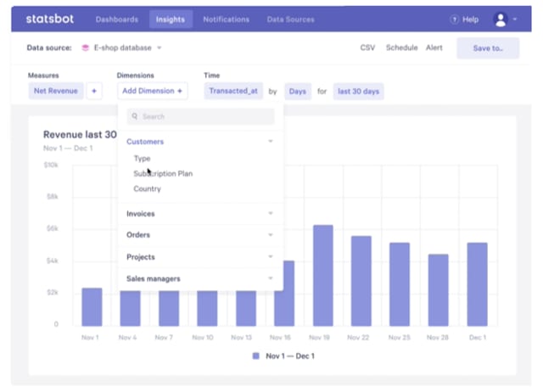Change the Days time granularity

[x=298, y=92]
